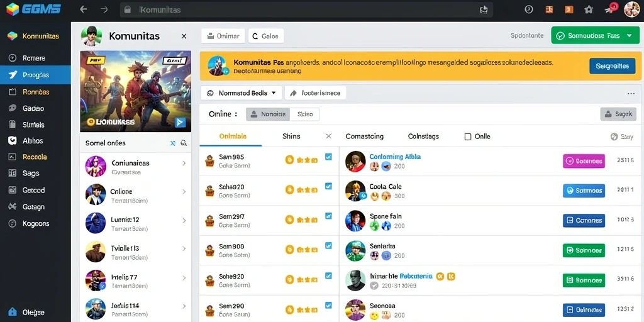Screen dimensions: 644x322
Task: Click the game artwork thumbnail in Komunitas panel
Action: 136,91
